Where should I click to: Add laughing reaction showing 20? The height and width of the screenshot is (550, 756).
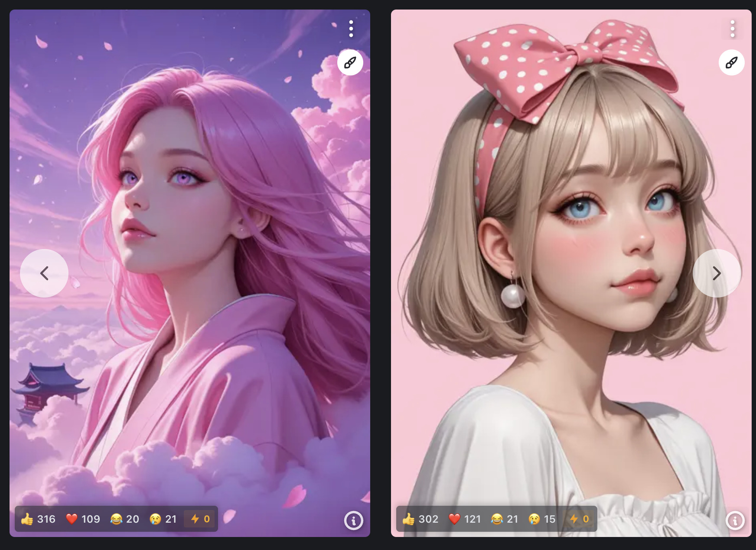125,519
